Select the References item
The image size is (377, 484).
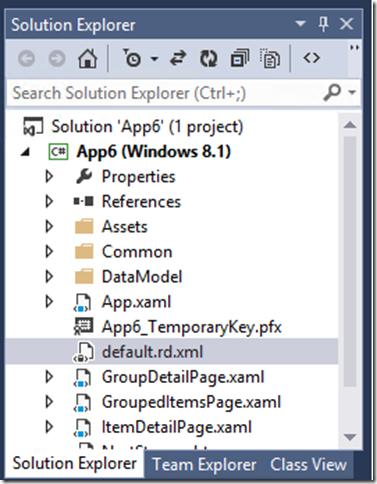(141, 202)
